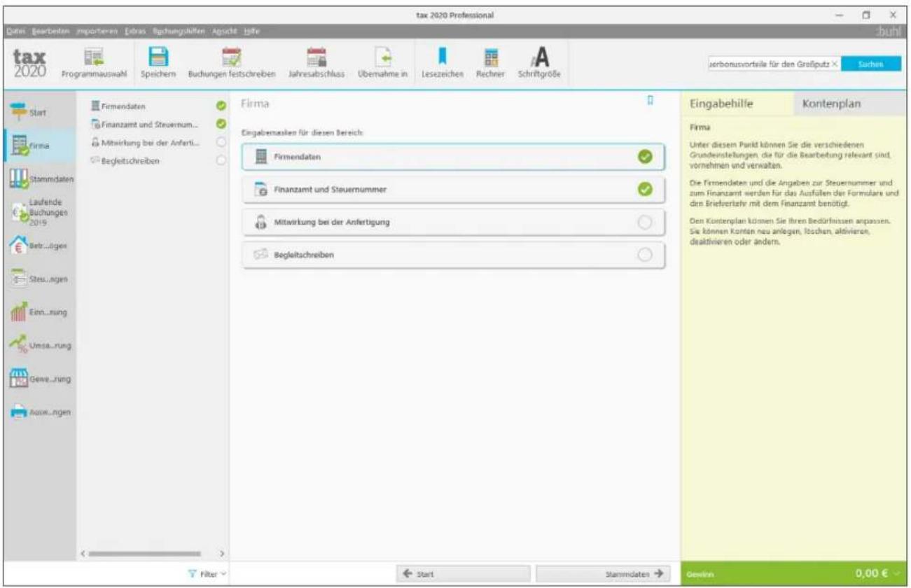Select Finanzamt und Steuernum... in tree
The image size is (911, 588).
point(146,125)
